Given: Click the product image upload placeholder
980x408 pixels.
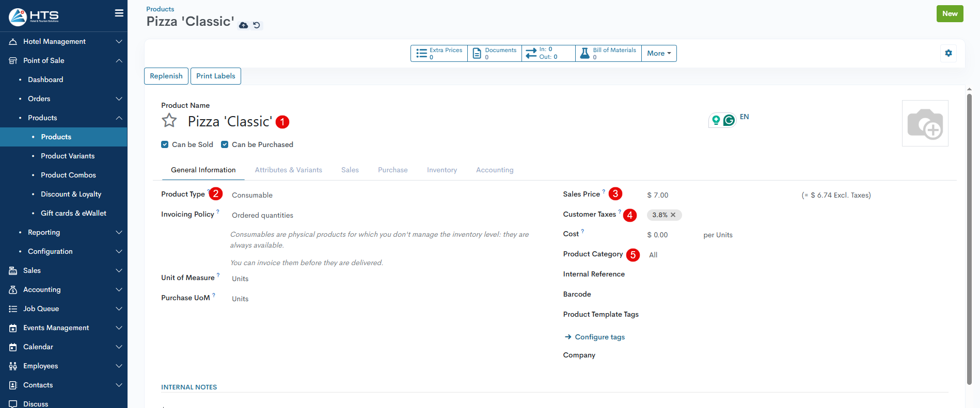Looking at the screenshot, I should 924,123.
